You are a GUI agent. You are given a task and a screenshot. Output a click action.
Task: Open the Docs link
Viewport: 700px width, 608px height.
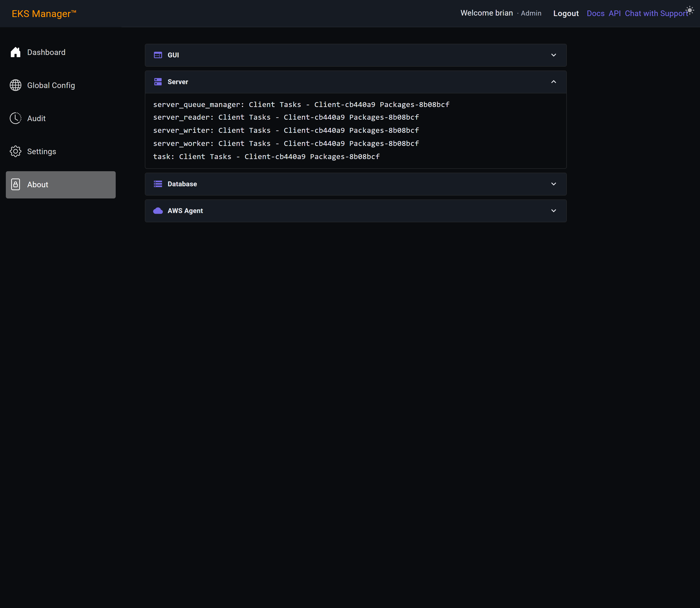[x=595, y=14]
